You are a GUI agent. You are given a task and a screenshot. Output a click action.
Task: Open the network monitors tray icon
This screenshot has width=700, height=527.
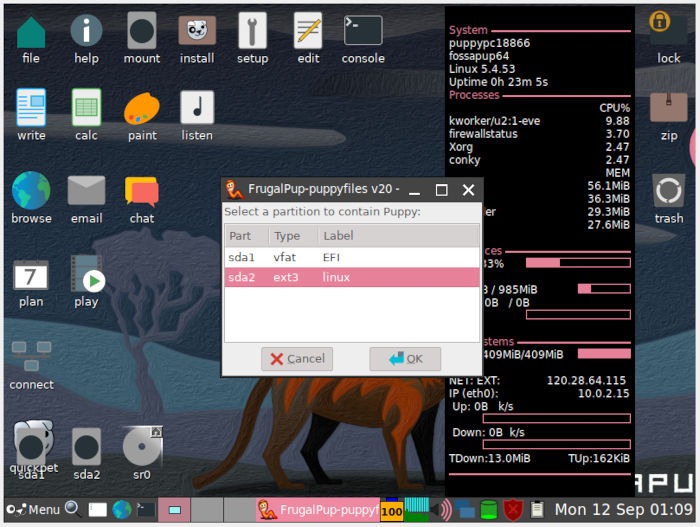(464, 510)
